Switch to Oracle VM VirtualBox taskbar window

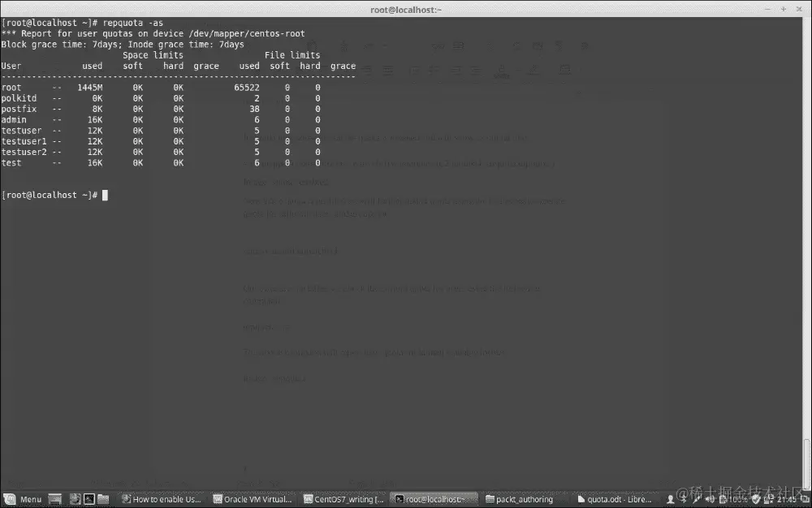tap(253, 499)
